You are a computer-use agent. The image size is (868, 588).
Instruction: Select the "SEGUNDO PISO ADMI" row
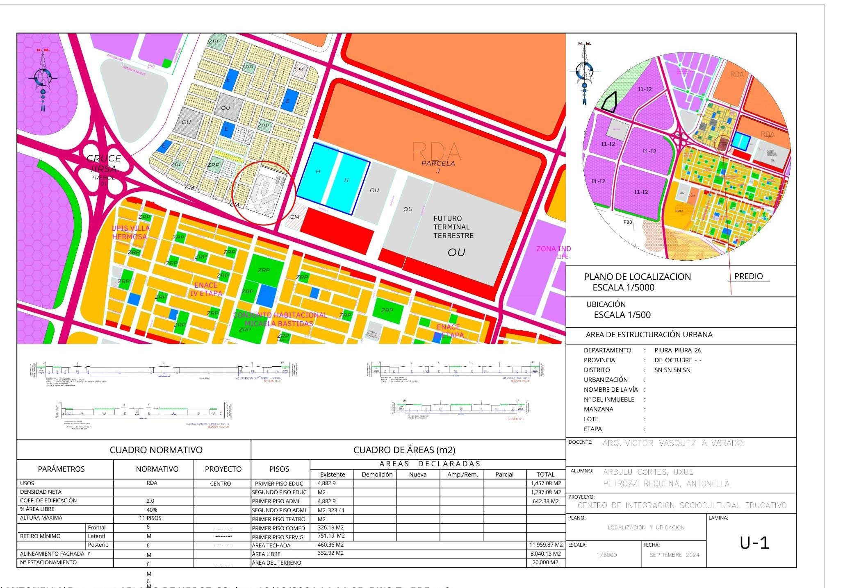(279, 510)
